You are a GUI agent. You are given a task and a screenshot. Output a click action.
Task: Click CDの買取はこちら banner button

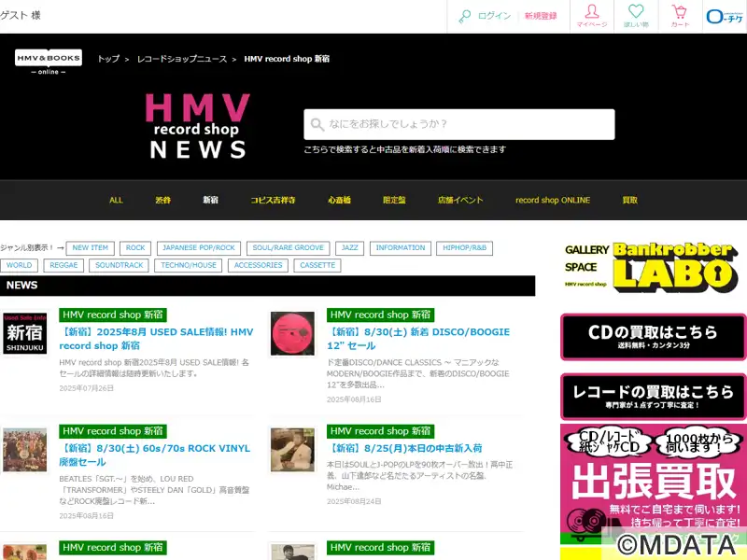(x=653, y=337)
